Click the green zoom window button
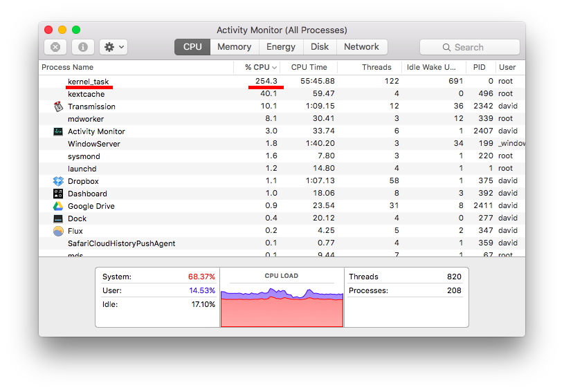564x392 pixels. (76, 30)
